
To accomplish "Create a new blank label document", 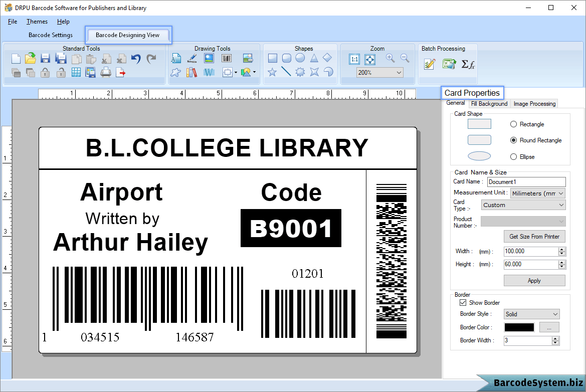I will [16, 59].
